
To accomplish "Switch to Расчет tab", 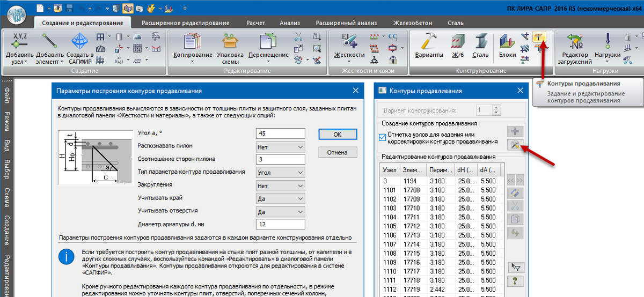I will pyautogui.click(x=255, y=23).
